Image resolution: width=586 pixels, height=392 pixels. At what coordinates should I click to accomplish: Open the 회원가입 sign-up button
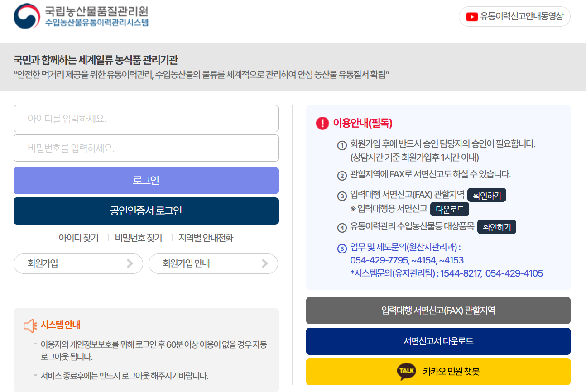tap(78, 263)
